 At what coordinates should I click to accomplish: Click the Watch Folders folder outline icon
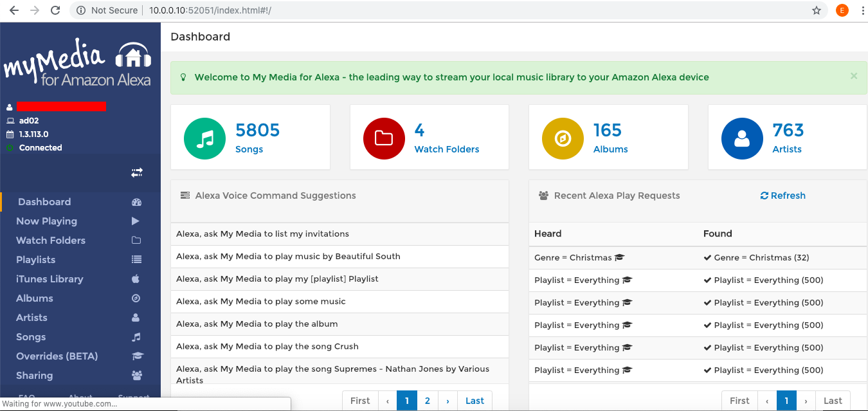(x=136, y=241)
